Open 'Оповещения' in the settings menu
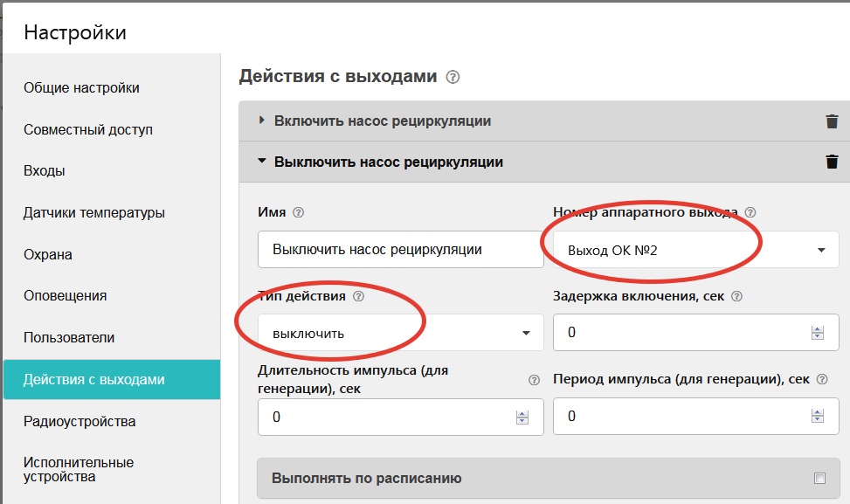 tap(66, 295)
